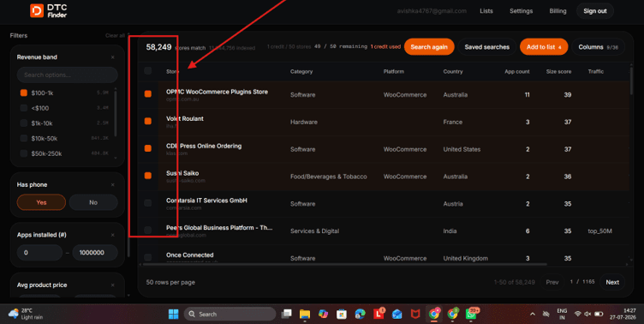
Task: Switch to the active Chrome window
Action: [x=434, y=314]
